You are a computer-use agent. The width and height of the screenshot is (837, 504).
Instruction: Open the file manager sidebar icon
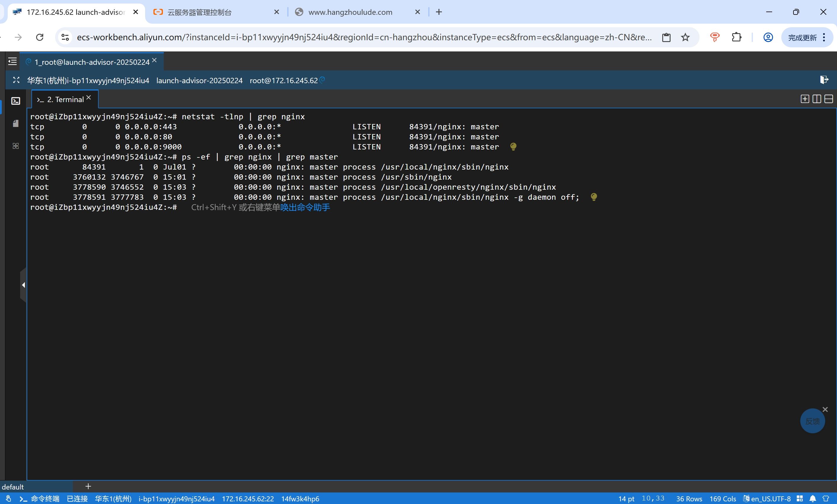(x=16, y=123)
